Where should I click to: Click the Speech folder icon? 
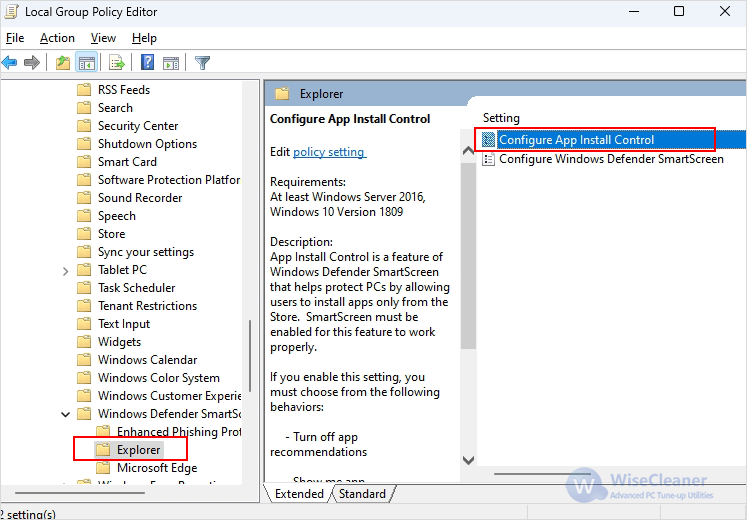pos(84,216)
